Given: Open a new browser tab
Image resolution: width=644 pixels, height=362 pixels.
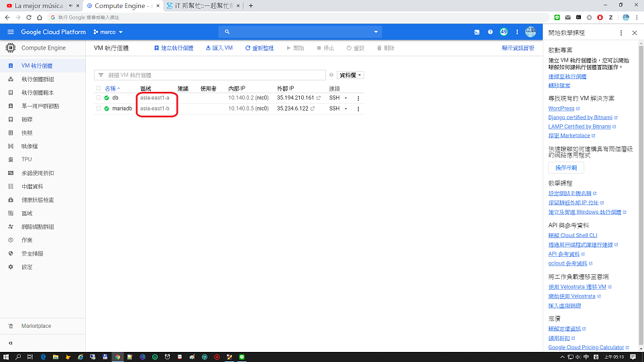Looking at the screenshot, I should click(250, 6).
